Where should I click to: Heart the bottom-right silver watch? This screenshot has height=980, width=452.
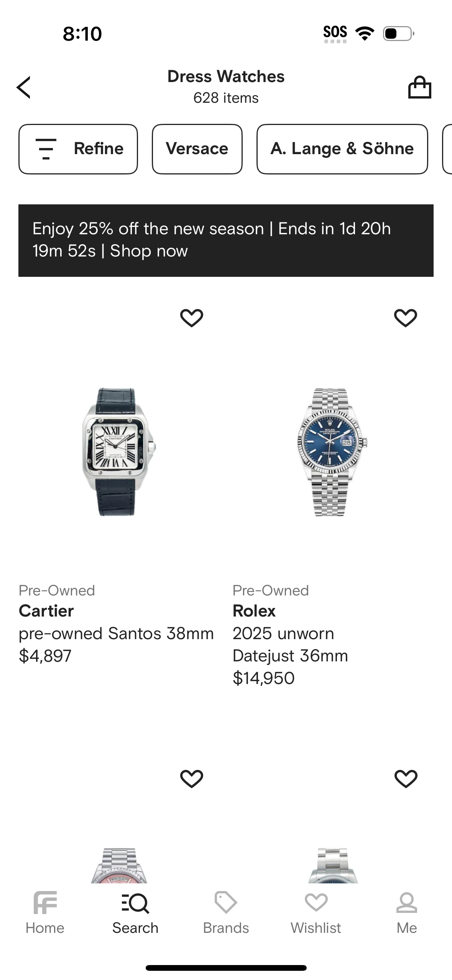[405, 779]
